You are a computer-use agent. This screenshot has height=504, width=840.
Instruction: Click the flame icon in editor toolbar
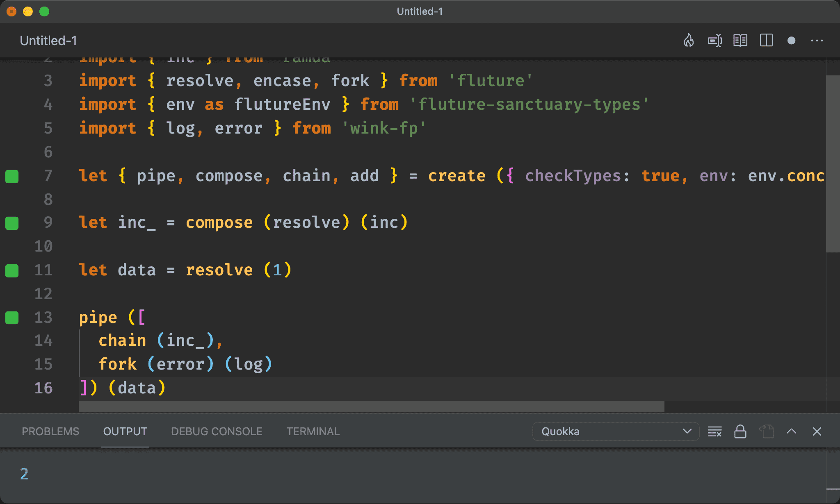(689, 41)
